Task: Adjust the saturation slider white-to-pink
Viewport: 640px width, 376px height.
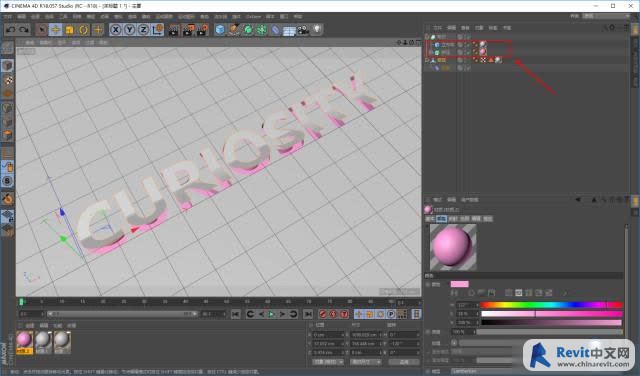Action: (551, 314)
